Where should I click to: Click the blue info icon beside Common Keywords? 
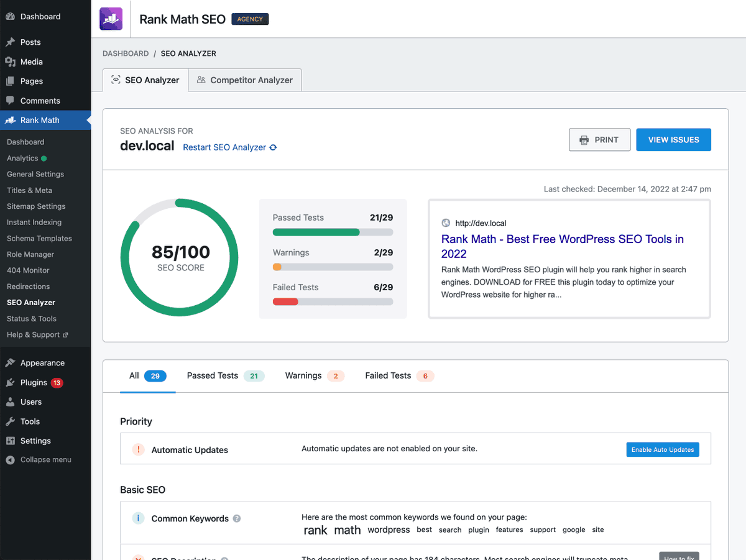coord(138,518)
